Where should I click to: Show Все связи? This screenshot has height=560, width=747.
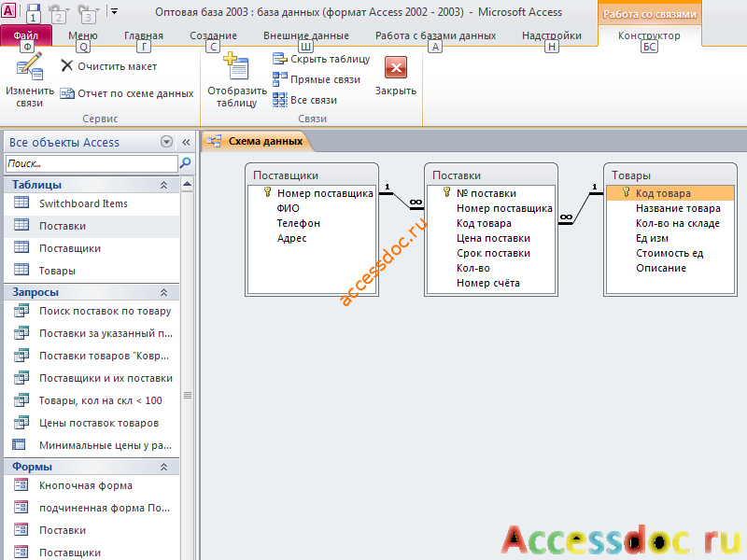[305, 100]
